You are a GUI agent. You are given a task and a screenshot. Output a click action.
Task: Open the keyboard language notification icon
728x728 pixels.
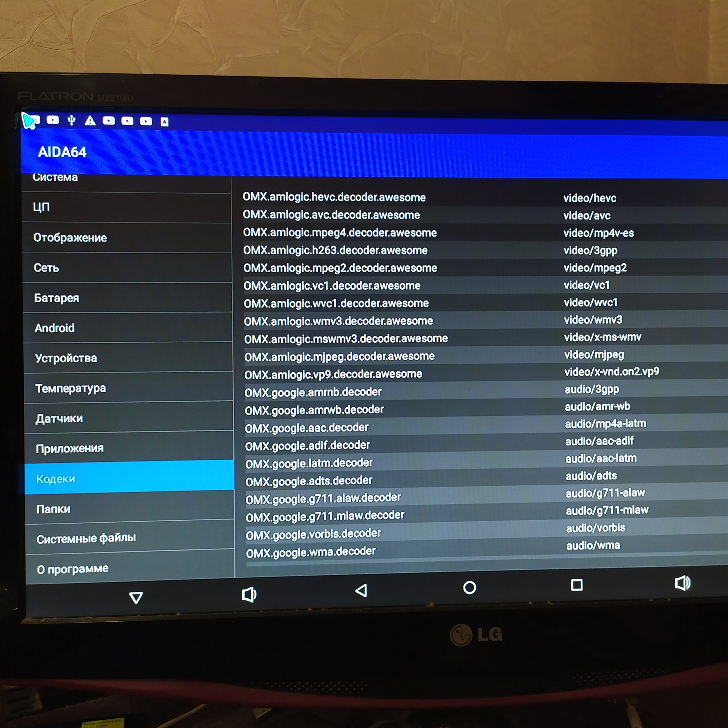(x=165, y=122)
